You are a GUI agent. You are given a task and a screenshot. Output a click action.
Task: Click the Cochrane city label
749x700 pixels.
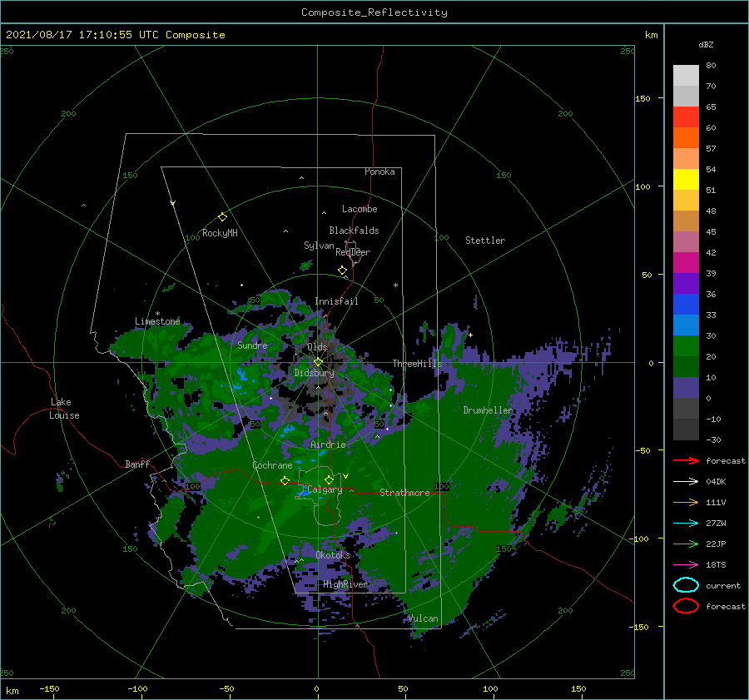click(272, 465)
